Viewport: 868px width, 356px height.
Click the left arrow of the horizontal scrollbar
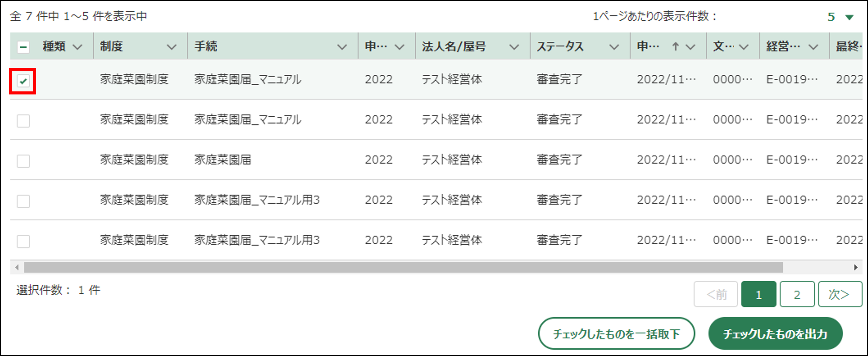17,268
